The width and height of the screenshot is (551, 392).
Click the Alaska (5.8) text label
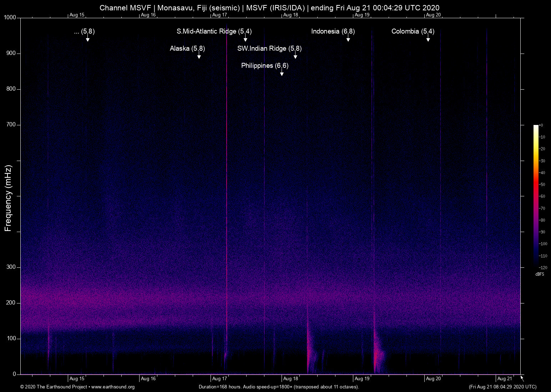[187, 49]
